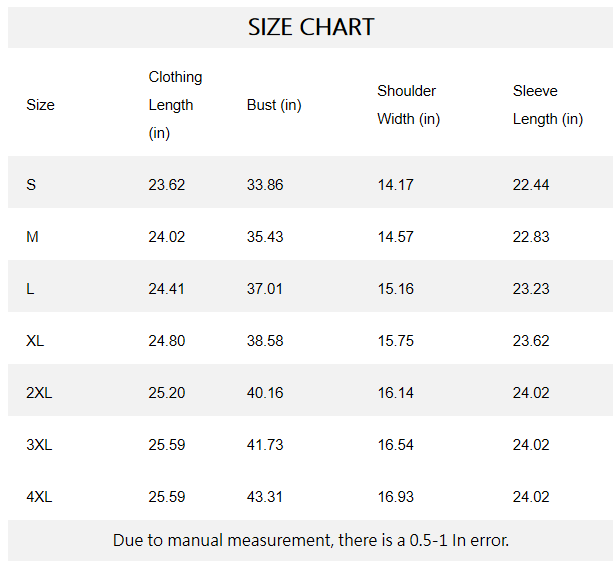613x564 pixels.
Task: Click the manual measurement error note
Action: (311, 541)
